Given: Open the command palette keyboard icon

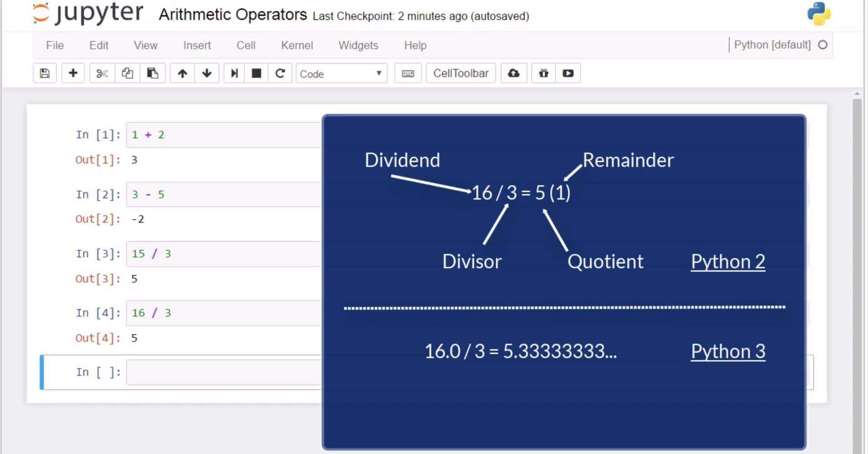Looking at the screenshot, I should [407, 73].
